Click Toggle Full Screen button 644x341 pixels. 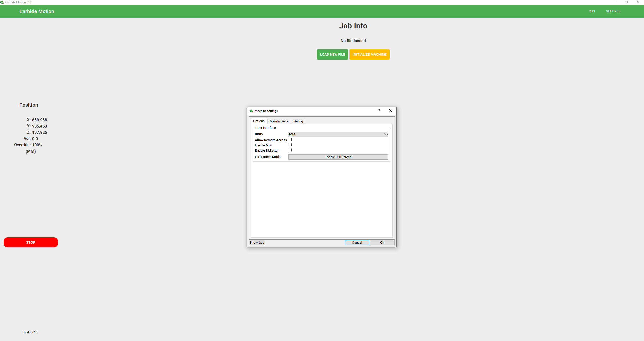[x=338, y=157]
